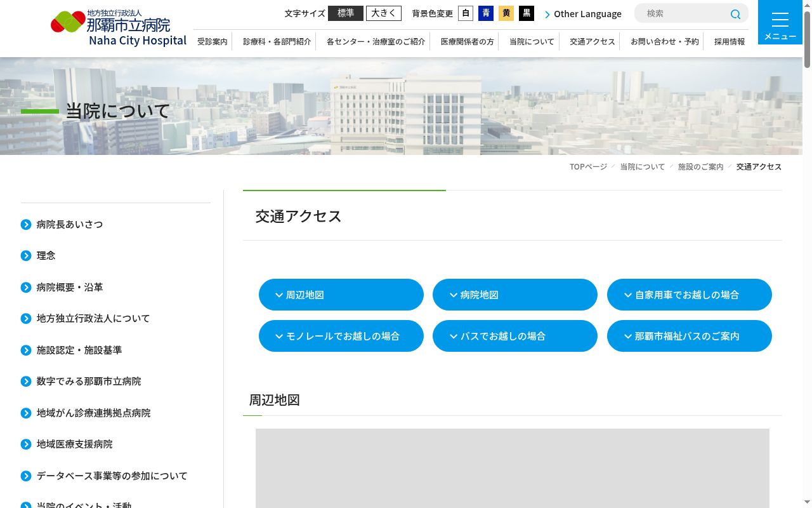Jump to バスでお越しの場合 section
Screen dimensions: 812x508
pyautogui.click(x=515, y=336)
